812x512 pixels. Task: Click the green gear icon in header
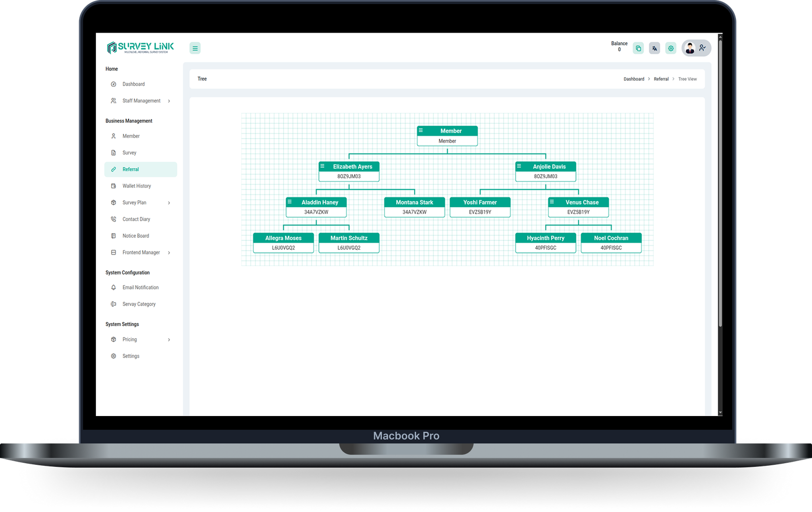(x=670, y=48)
